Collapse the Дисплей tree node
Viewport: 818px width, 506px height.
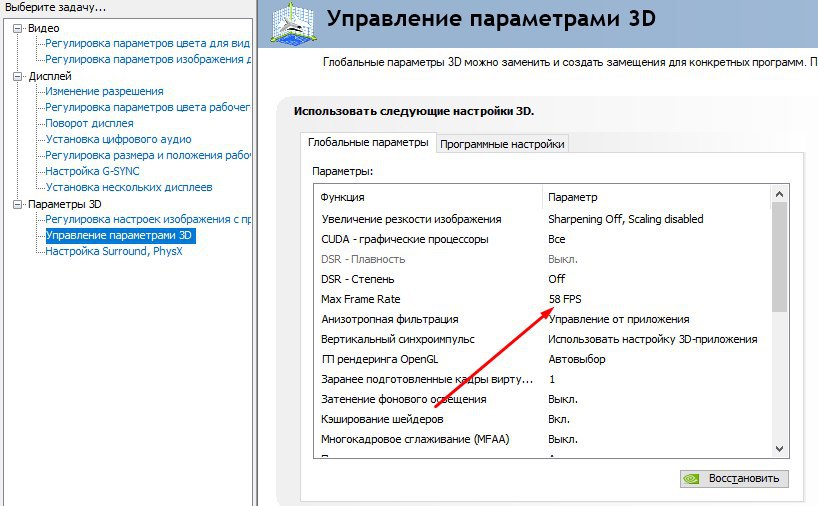point(18,76)
